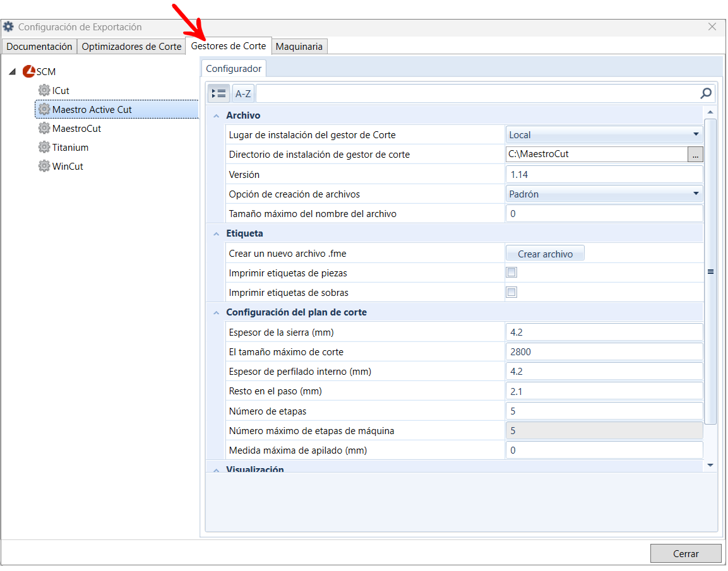The image size is (728, 571).
Task: Click the Crear archivo button
Action: (545, 254)
